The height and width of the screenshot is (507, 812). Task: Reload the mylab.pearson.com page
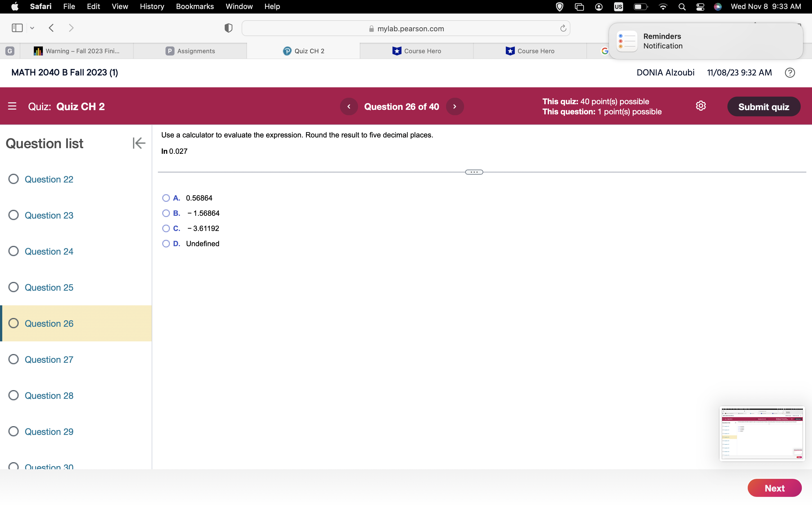tap(563, 28)
